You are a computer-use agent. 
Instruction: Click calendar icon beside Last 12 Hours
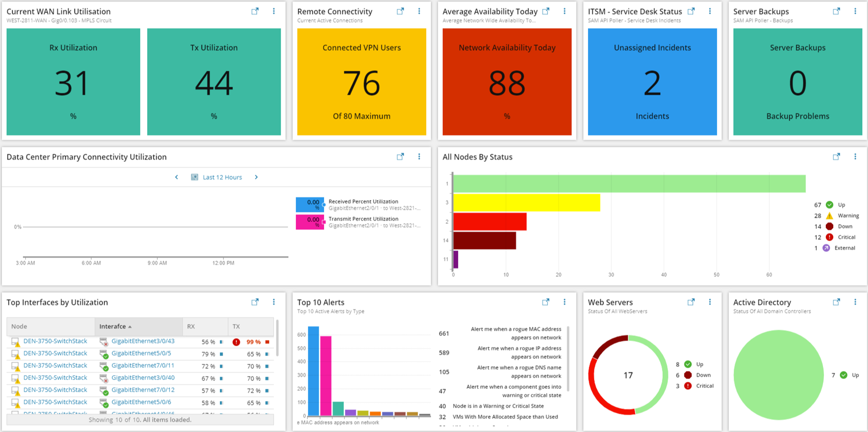click(194, 177)
